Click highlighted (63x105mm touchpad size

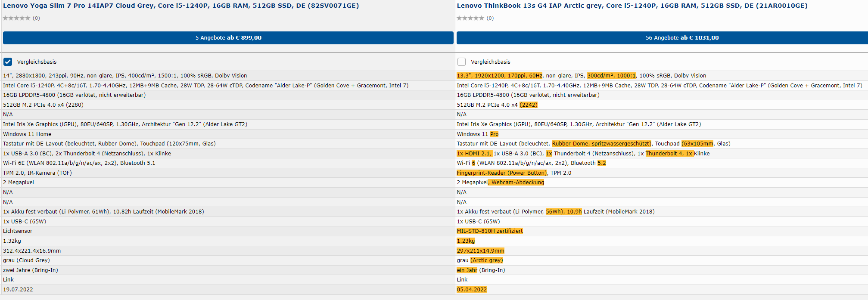(x=697, y=144)
